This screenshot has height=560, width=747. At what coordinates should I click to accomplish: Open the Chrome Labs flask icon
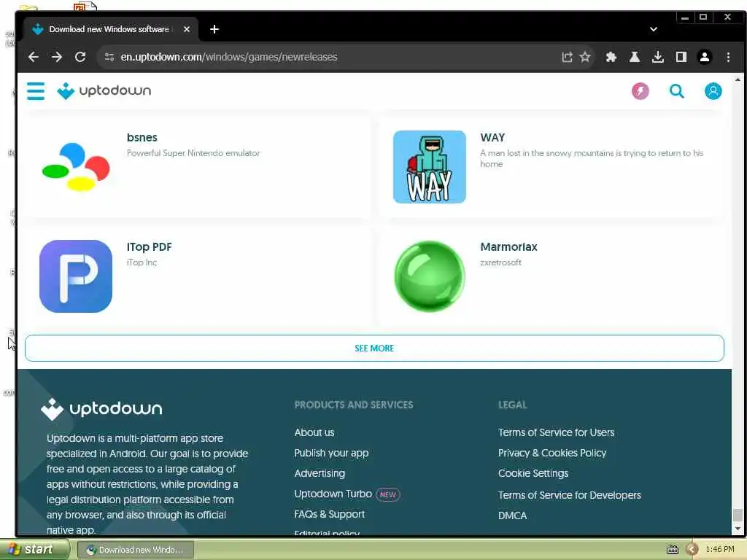click(635, 57)
